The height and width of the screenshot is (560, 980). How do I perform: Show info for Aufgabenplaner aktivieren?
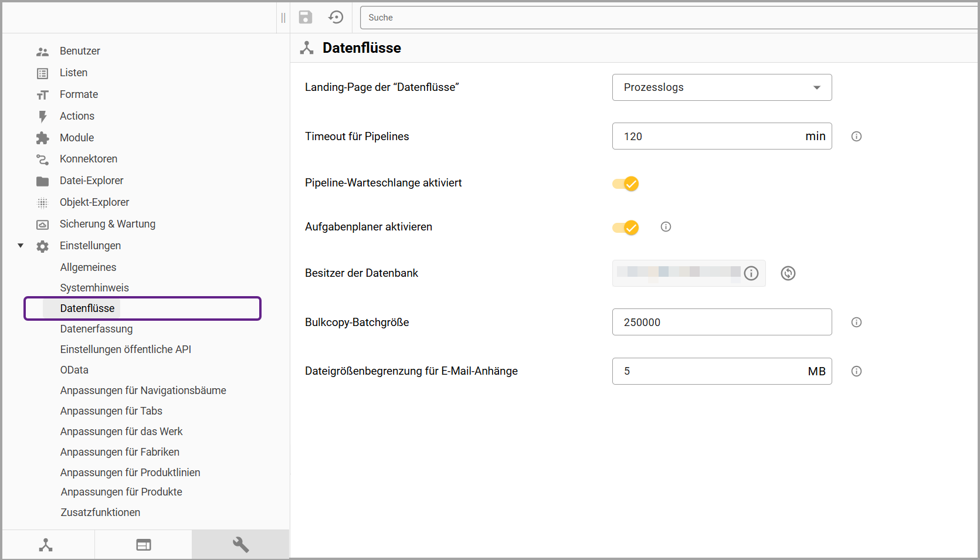point(666,226)
